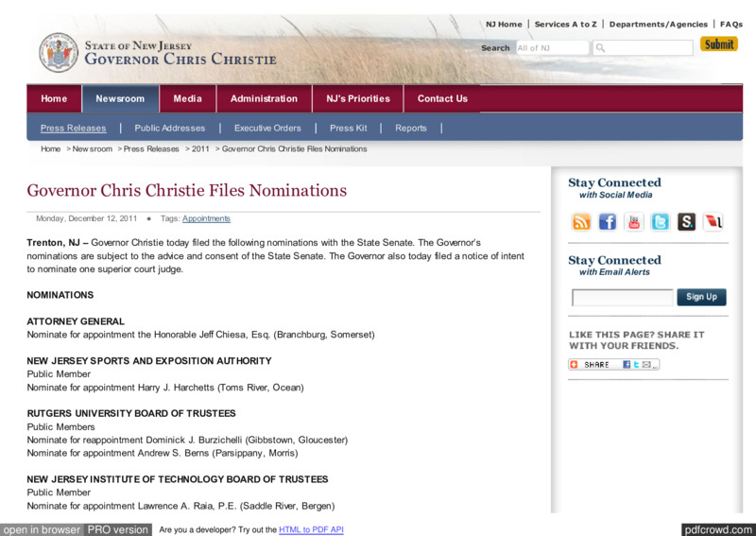Click the Sign Up button
The image size is (756, 536).
pos(701,297)
